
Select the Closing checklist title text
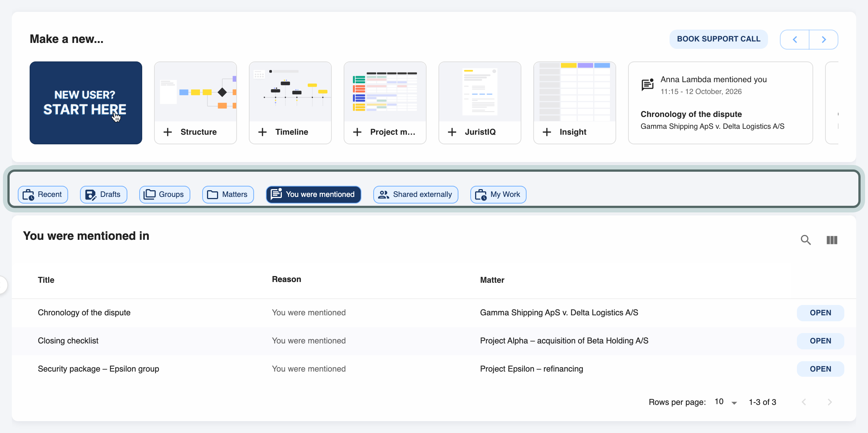click(68, 341)
